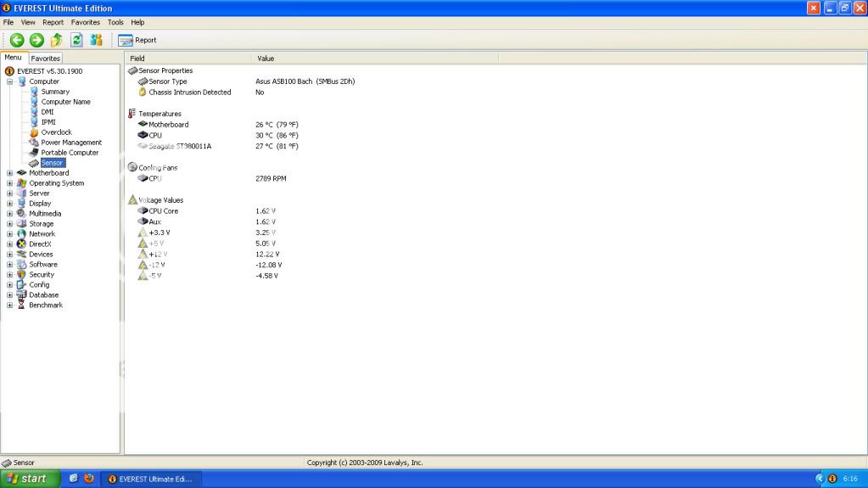Click the DirectX X icon
The height and width of the screenshot is (488, 868).
point(21,244)
